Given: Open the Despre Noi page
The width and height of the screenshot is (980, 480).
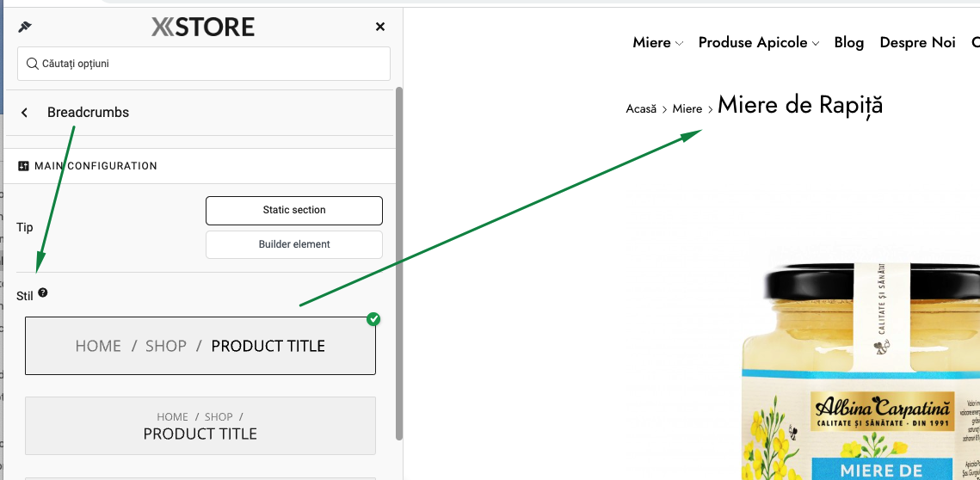Looking at the screenshot, I should coord(917,42).
